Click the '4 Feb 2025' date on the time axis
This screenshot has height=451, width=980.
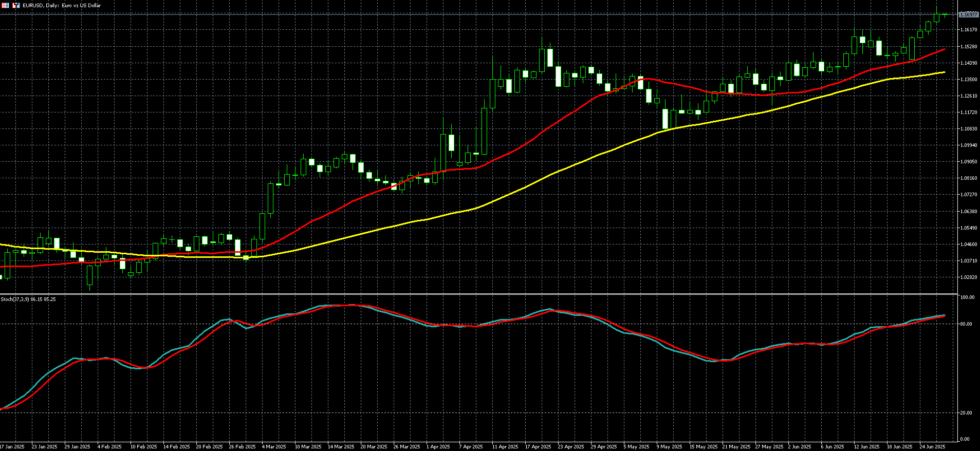point(109,447)
